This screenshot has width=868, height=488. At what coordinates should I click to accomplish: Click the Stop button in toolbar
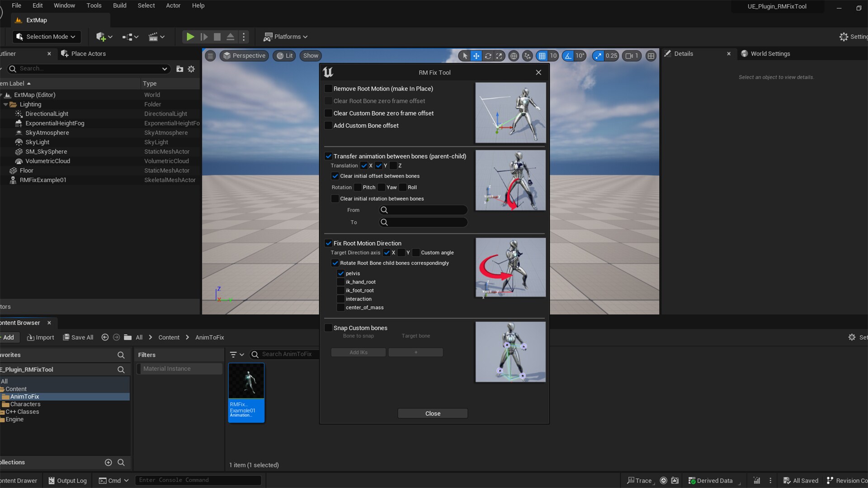[217, 37]
